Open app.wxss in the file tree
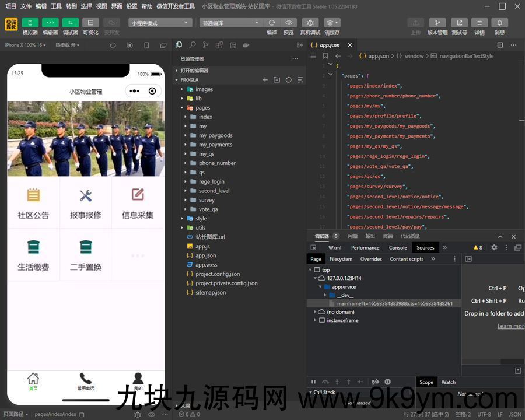 coord(206,265)
